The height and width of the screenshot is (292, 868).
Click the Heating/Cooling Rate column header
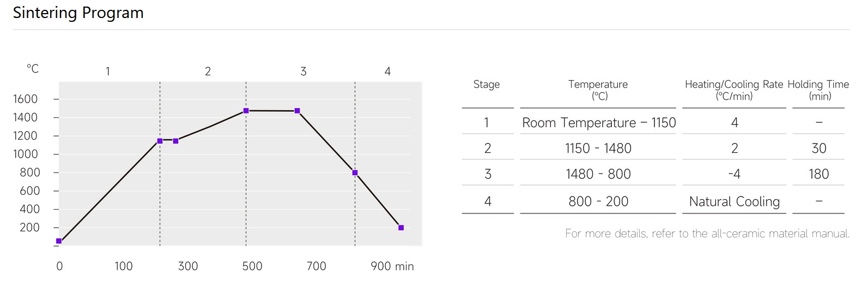(734, 90)
